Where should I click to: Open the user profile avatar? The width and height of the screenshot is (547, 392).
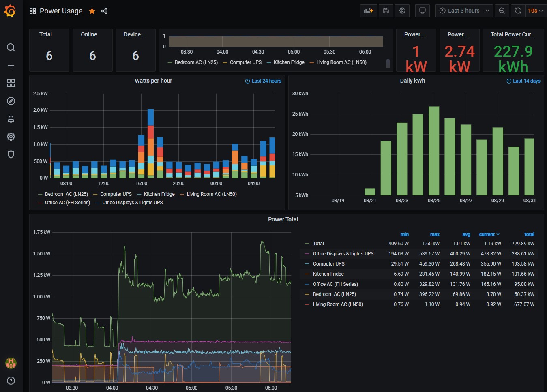coord(11,363)
